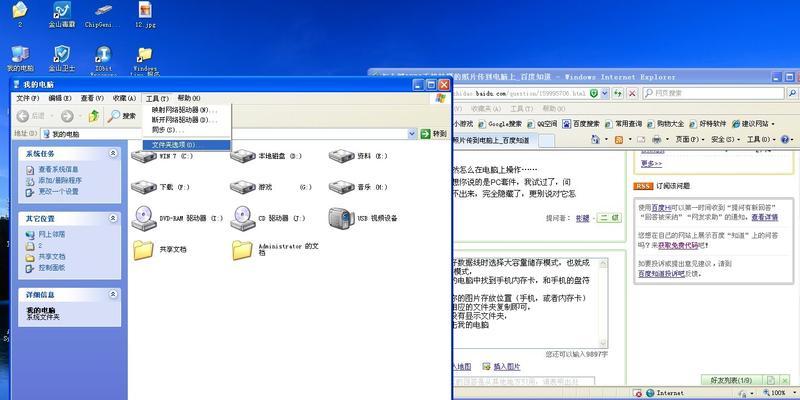The width and height of the screenshot is (800, 400).
Task: Select the 游戏 (G:) drive
Action: (x=271, y=187)
